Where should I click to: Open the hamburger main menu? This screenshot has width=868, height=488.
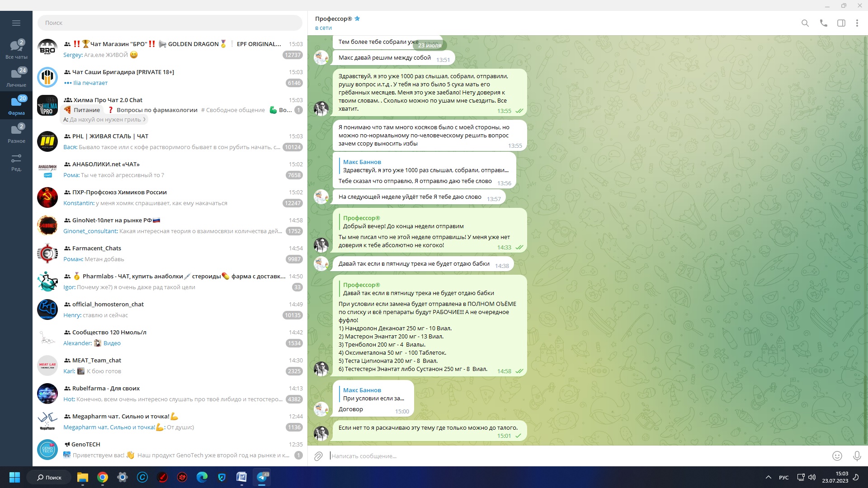point(16,23)
